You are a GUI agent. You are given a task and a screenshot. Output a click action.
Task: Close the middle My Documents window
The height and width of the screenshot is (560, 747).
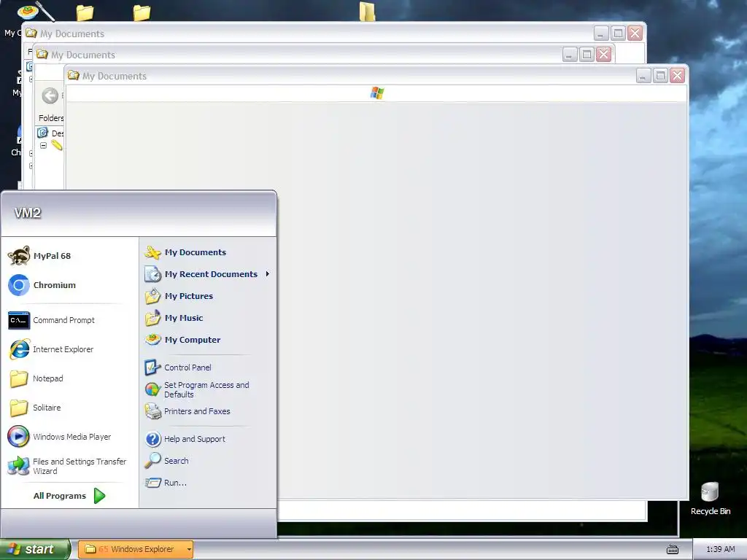(x=603, y=54)
